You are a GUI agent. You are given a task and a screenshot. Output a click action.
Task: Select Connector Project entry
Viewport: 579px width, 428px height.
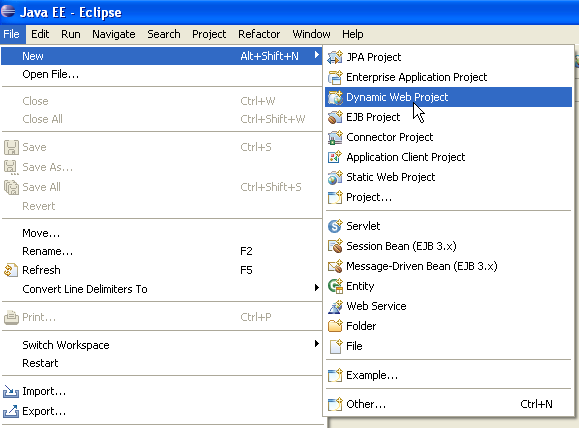(448, 137)
